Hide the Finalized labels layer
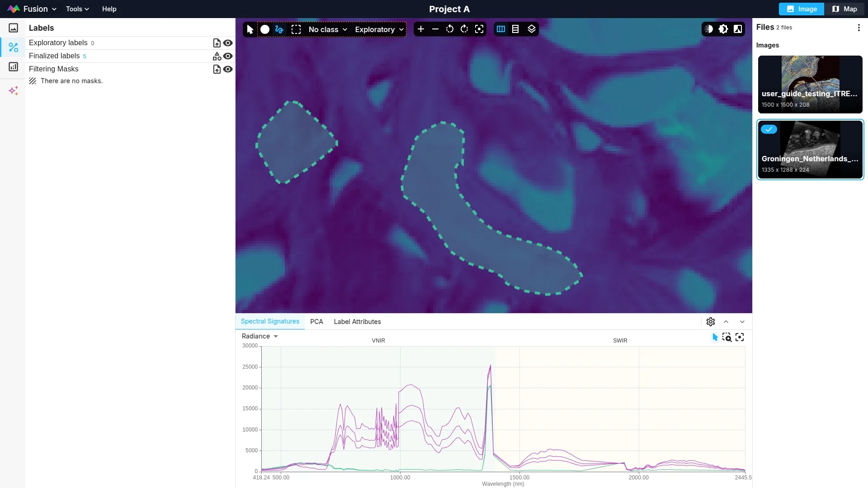Image resolution: width=868 pixels, height=488 pixels. (228, 56)
